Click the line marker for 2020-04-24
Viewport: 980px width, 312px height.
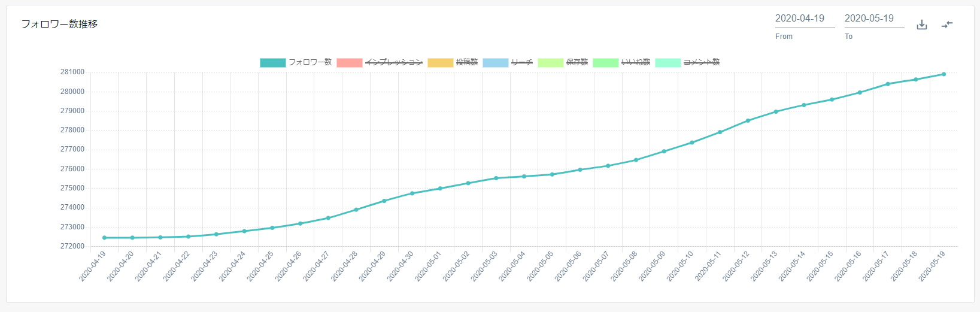(x=244, y=231)
